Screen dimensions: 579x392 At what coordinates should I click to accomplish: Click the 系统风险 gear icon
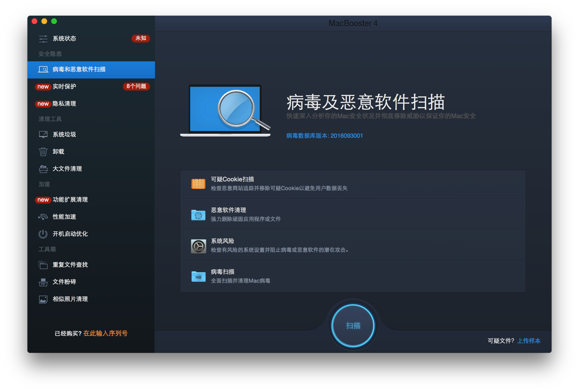[198, 246]
